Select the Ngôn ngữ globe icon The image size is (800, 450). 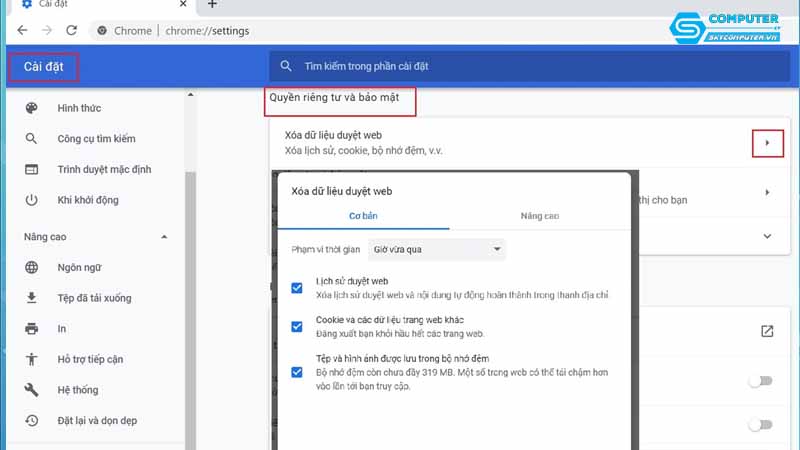31,267
